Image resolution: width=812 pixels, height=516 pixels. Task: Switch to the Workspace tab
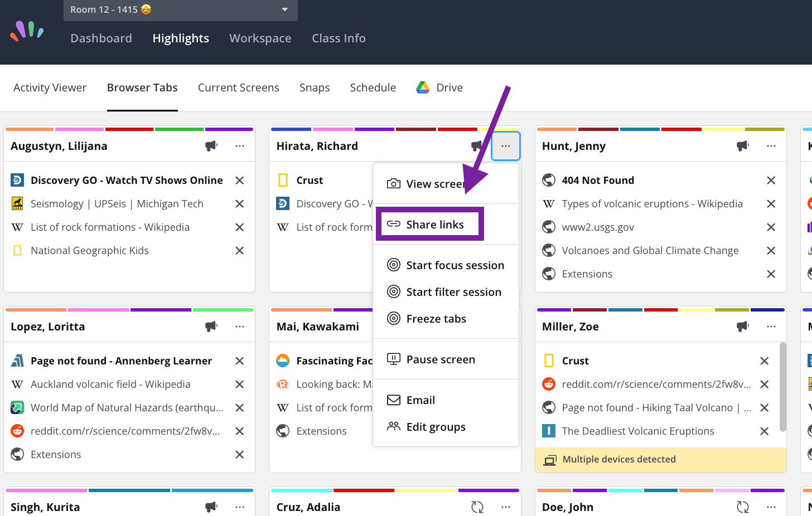pyautogui.click(x=260, y=38)
